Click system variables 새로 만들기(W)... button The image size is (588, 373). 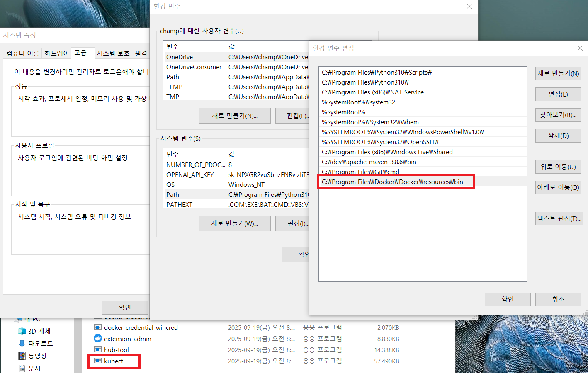[x=235, y=223]
